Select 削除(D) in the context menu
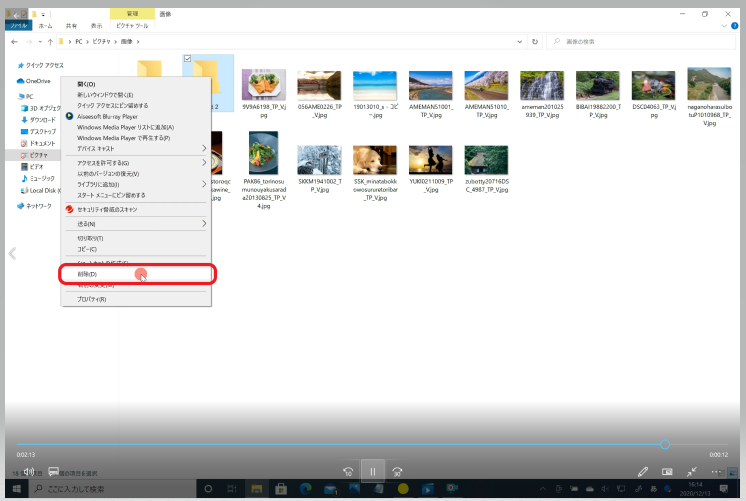This screenshot has height=501, width=746. (x=87, y=274)
